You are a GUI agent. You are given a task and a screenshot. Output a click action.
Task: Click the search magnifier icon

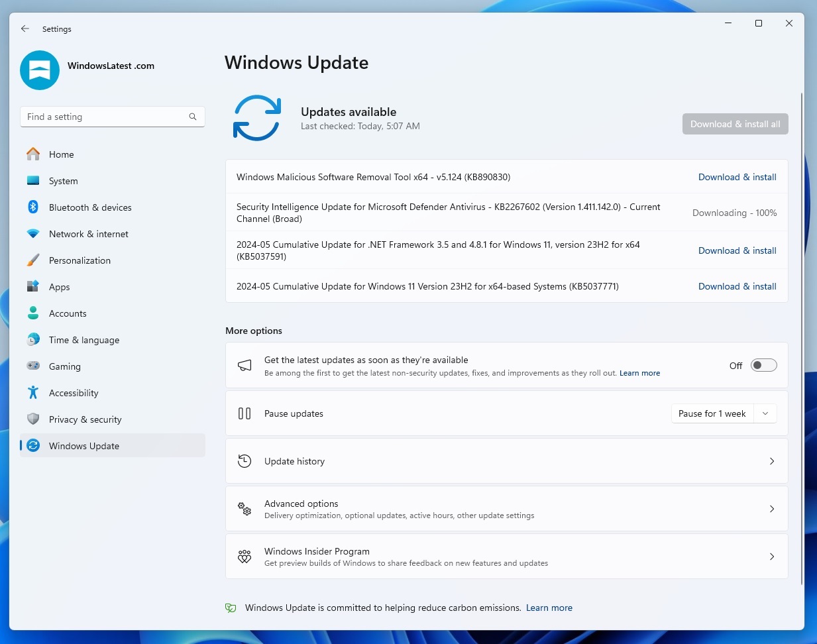coord(193,117)
